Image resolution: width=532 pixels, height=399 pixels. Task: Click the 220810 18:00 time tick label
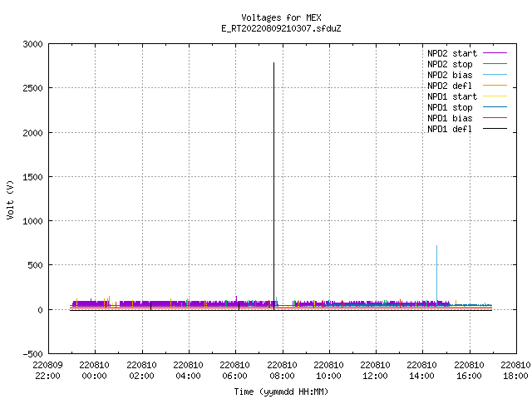[515, 371]
